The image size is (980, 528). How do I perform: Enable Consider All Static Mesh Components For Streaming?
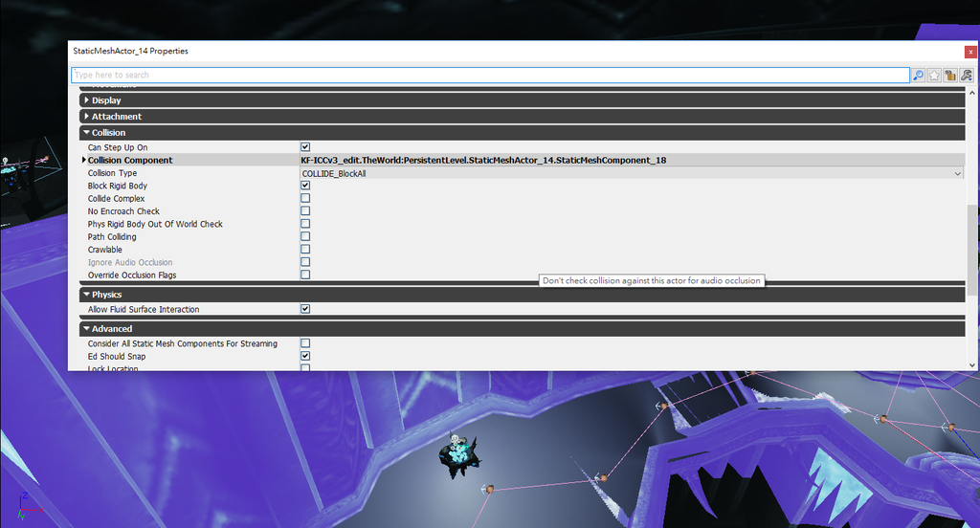tap(305, 343)
